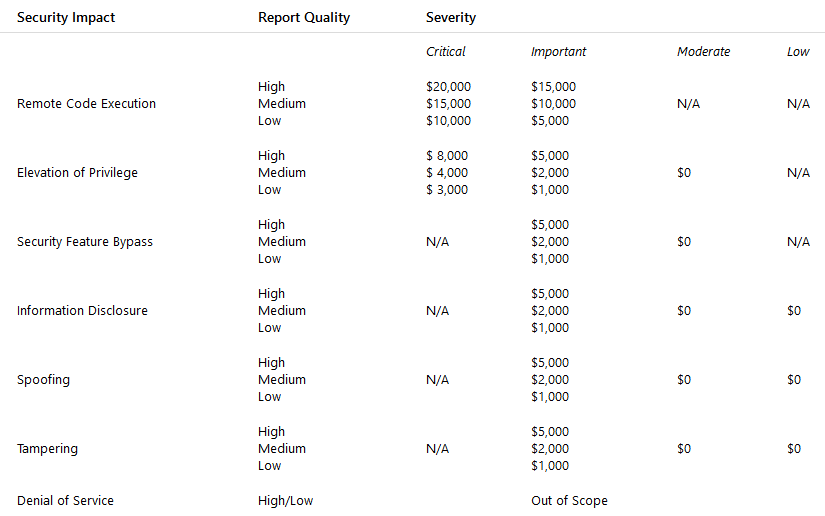Click the $20,000 critical payout value
825x516 pixels.
tap(448, 87)
